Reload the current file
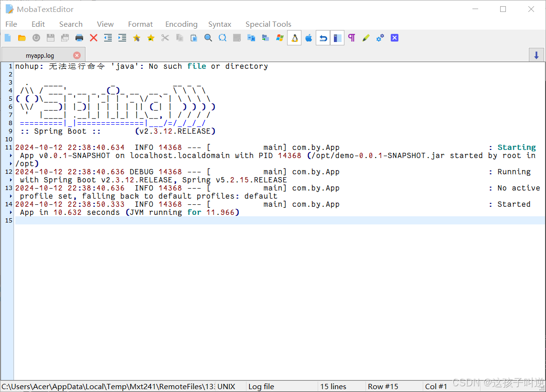This screenshot has height=392, width=546. tap(36, 38)
